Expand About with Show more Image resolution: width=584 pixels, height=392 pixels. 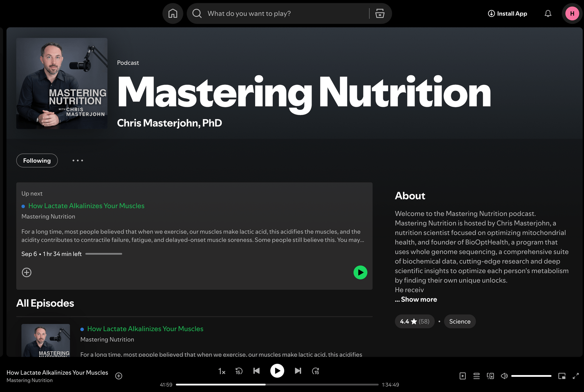[x=419, y=299]
